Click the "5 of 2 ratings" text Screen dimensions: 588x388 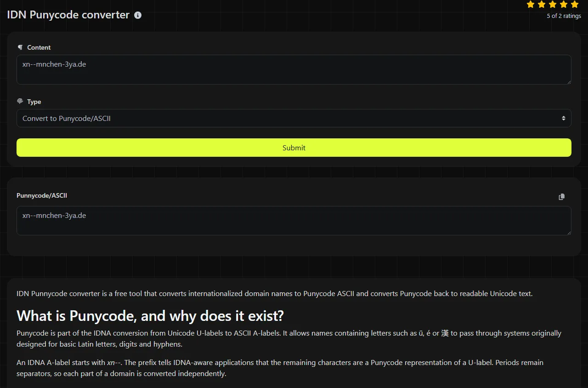coord(564,16)
